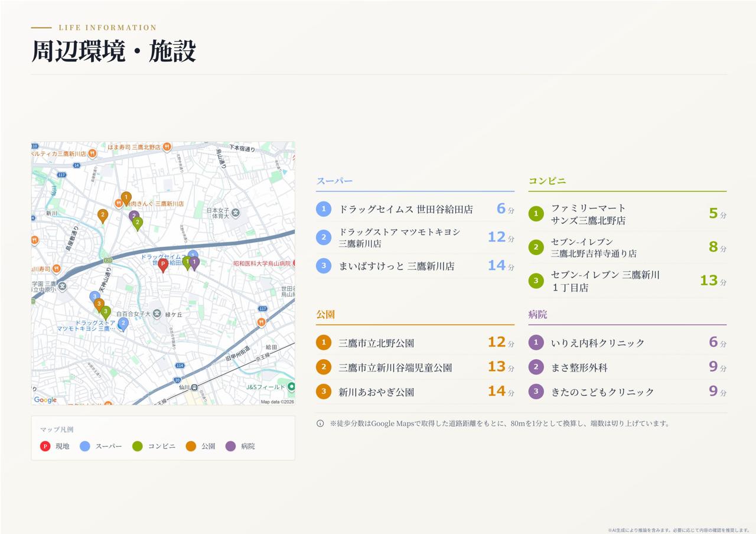Click the 旧甲州街道 road label on the map

coord(238,353)
